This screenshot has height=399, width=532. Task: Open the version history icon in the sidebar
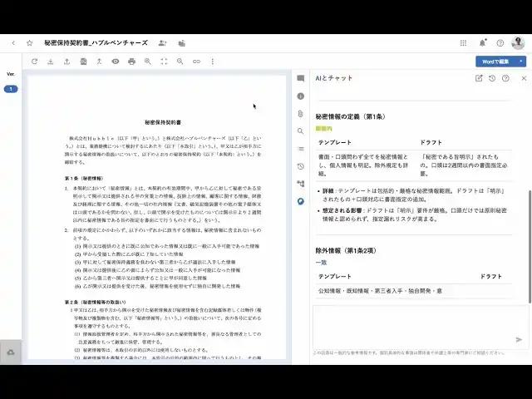coord(301,166)
